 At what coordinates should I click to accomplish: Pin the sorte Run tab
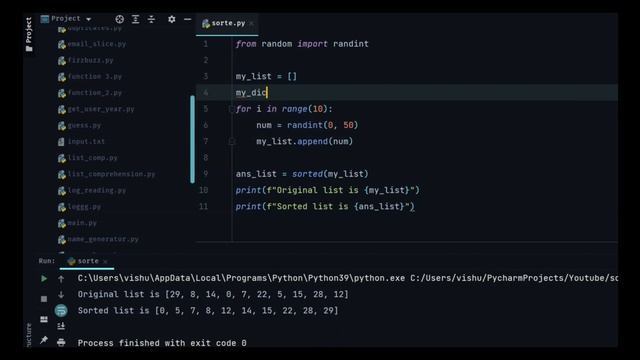pos(44,340)
